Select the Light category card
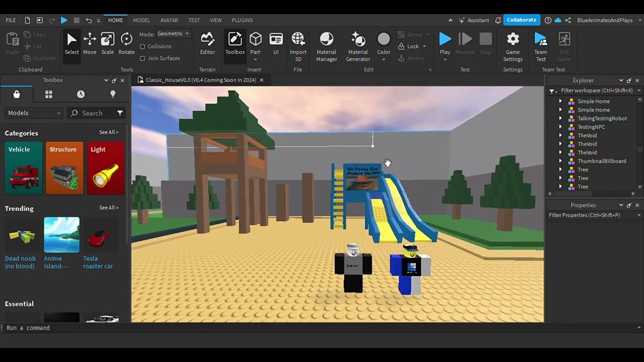This screenshot has width=644, height=362. tap(106, 168)
